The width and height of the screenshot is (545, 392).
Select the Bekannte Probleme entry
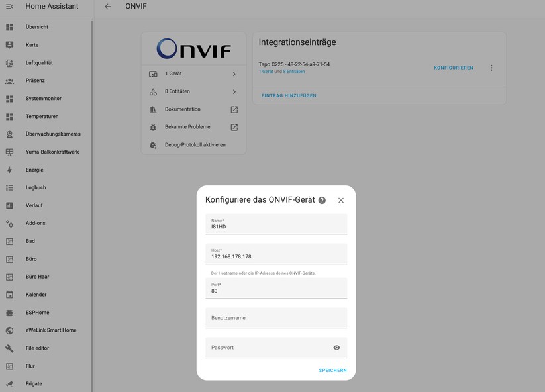pyautogui.click(x=193, y=127)
